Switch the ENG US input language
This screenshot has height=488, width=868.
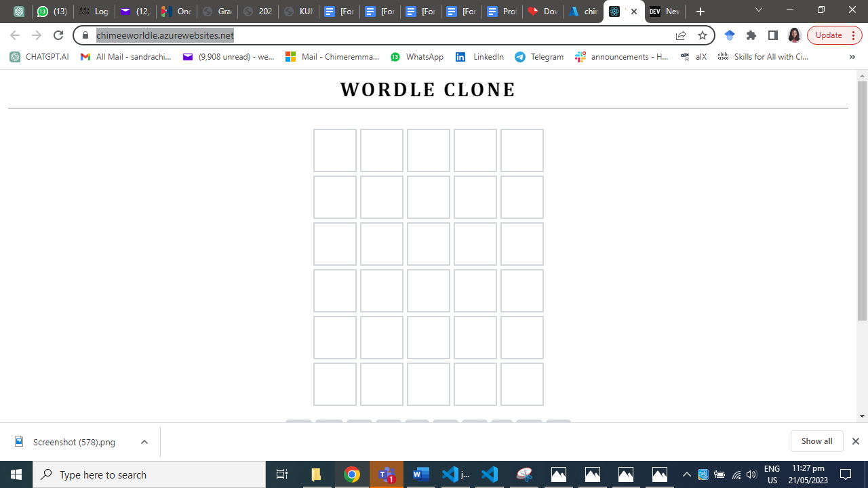coord(772,474)
